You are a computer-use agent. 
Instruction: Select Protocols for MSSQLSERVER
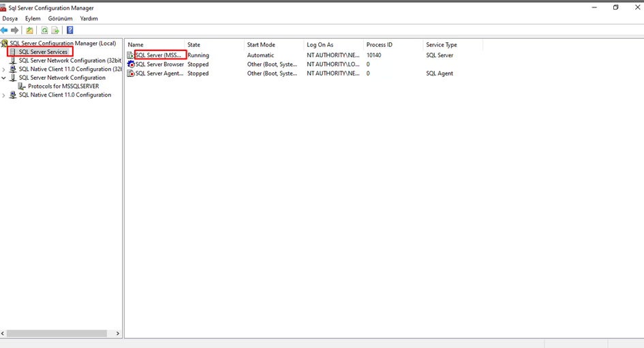click(63, 86)
